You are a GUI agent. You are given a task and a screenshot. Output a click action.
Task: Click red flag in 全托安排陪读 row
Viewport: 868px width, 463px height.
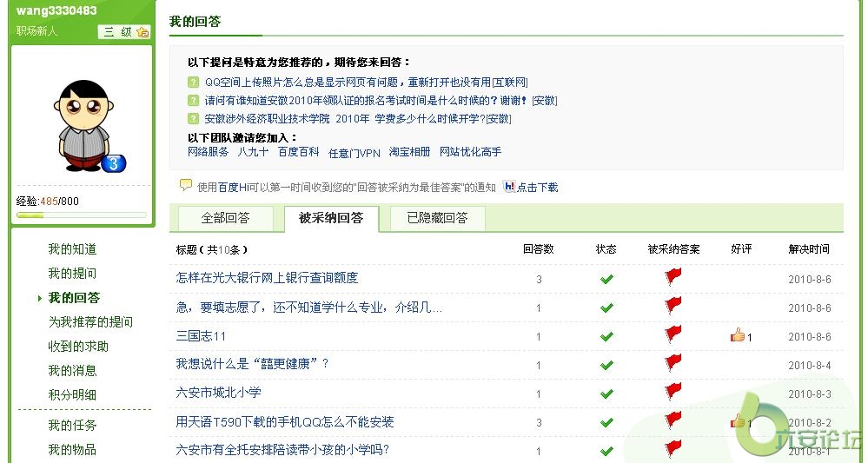point(673,448)
